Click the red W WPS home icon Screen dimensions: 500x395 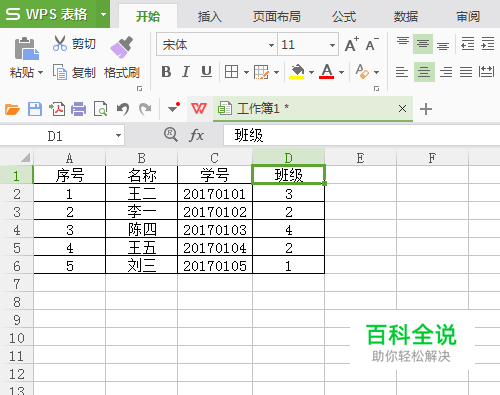coord(199,109)
